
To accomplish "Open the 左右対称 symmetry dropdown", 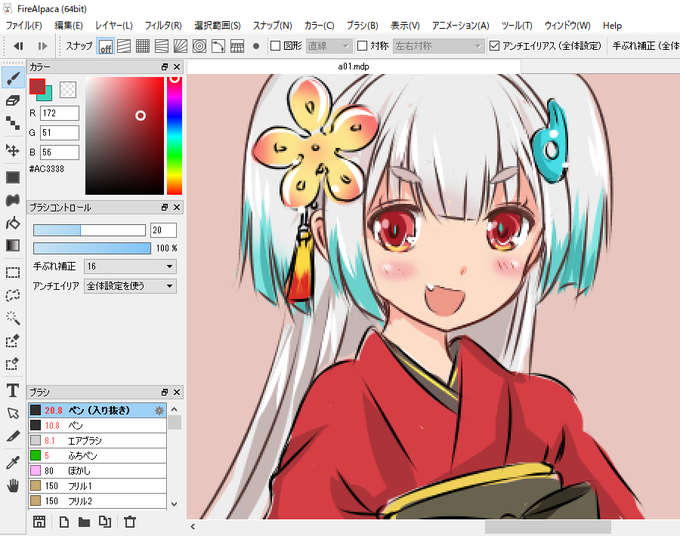I will [438, 46].
